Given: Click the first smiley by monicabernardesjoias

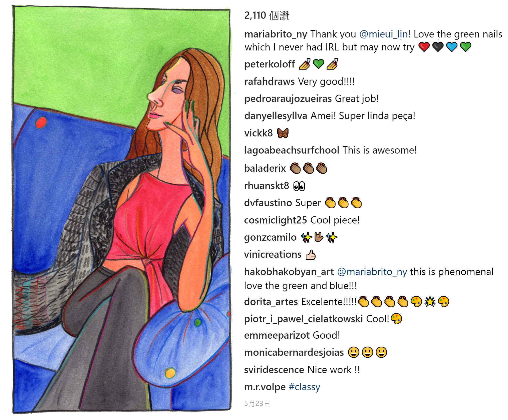Looking at the screenshot, I should tap(354, 352).
